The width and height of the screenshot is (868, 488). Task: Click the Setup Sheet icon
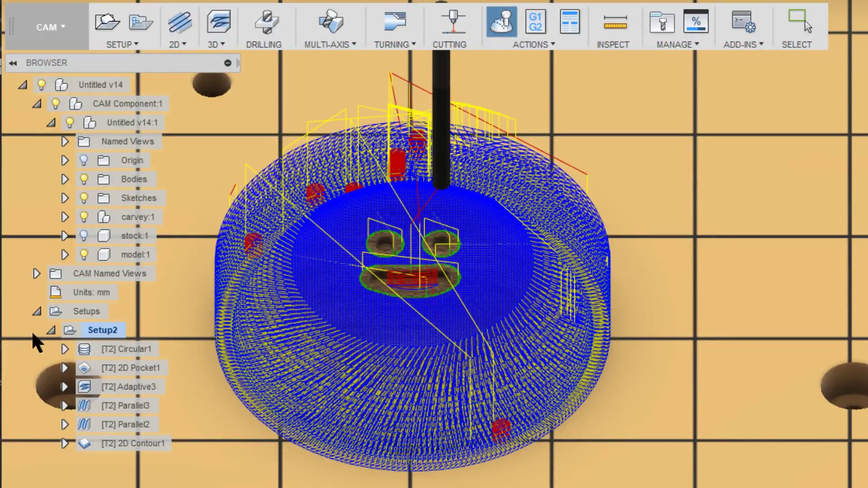pyautogui.click(x=570, y=21)
